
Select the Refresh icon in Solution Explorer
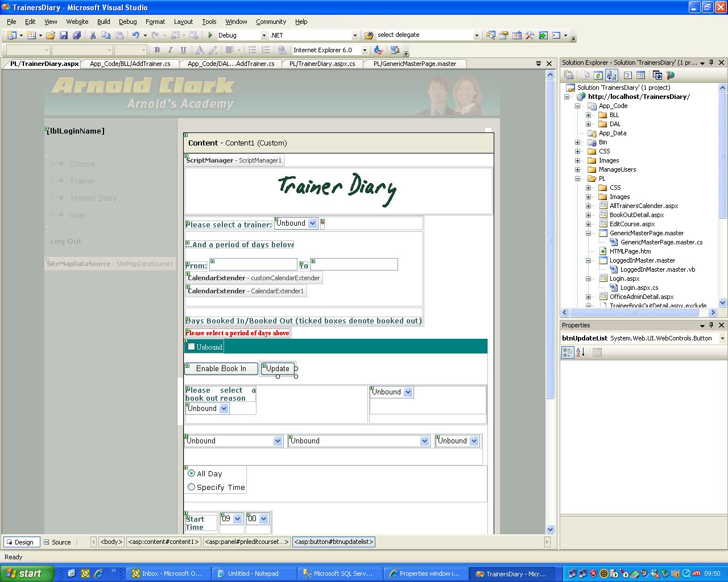[x=599, y=74]
